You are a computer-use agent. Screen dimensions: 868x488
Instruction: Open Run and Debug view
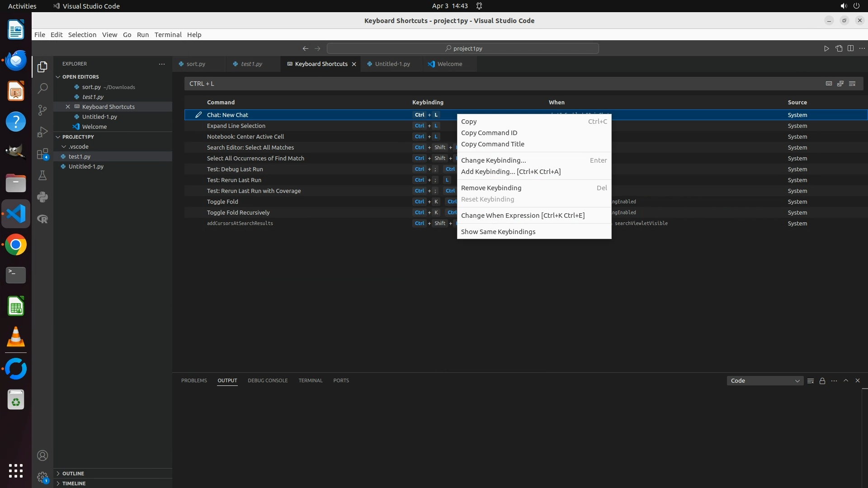(x=42, y=132)
